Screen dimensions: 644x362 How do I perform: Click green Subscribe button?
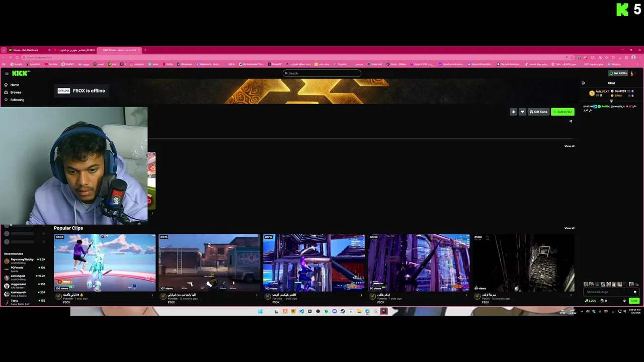click(562, 112)
